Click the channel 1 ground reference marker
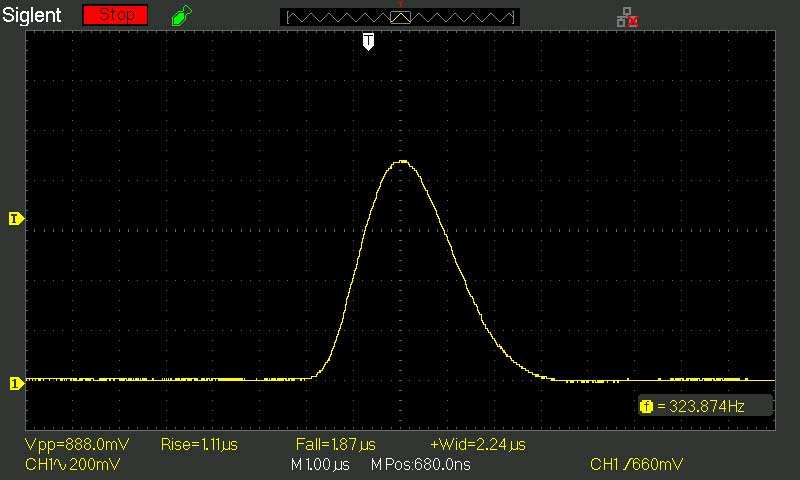Viewport: 800px width, 480px height. tap(15, 382)
